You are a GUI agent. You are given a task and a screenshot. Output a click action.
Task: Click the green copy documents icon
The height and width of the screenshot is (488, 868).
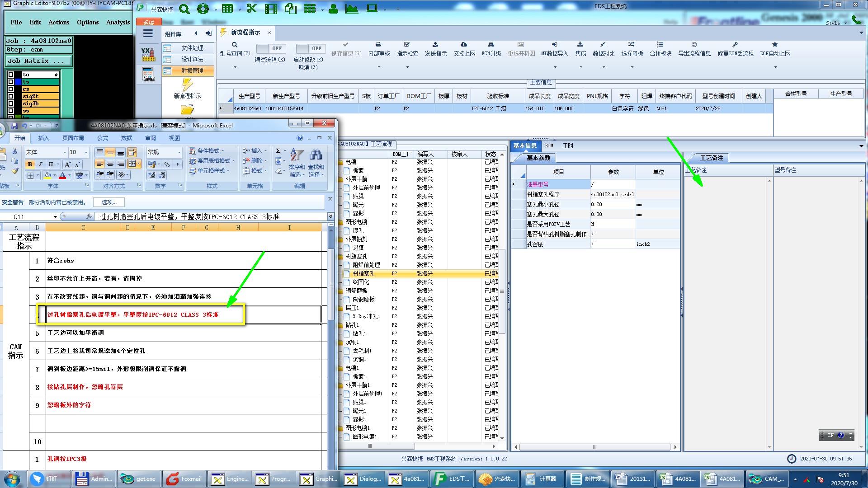click(x=290, y=9)
